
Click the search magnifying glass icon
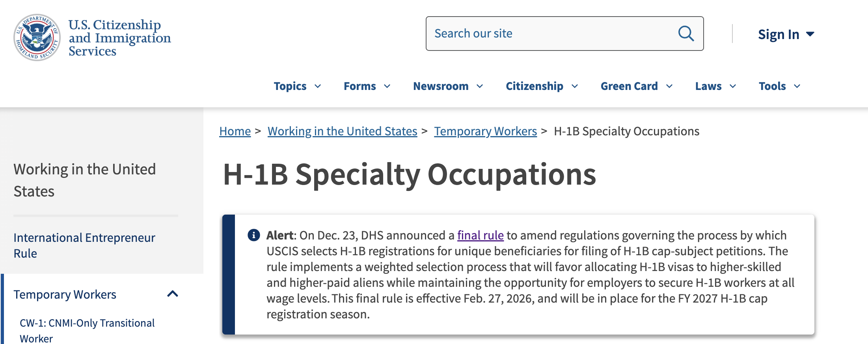(x=686, y=34)
